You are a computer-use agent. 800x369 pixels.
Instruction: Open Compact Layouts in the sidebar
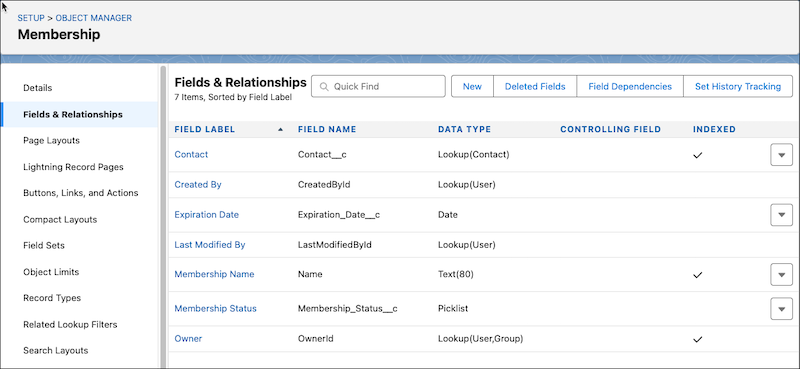click(x=60, y=219)
